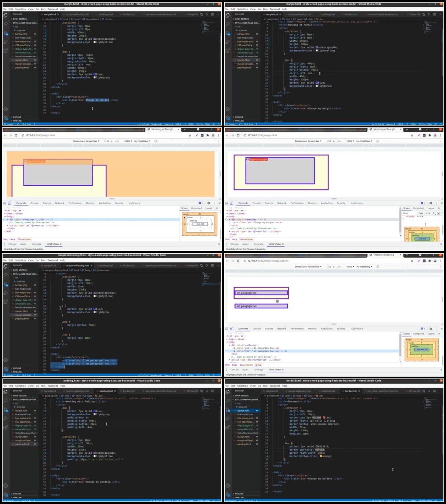The width and height of the screenshot is (446, 504).
Task: Close DevTools in the Margin collapsing Chrome window
Action: click(442, 329)
